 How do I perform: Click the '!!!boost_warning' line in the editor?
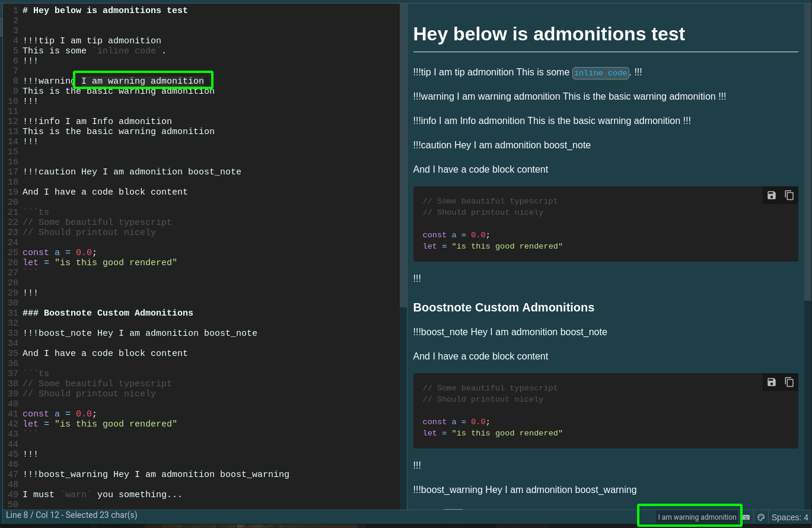(156, 475)
